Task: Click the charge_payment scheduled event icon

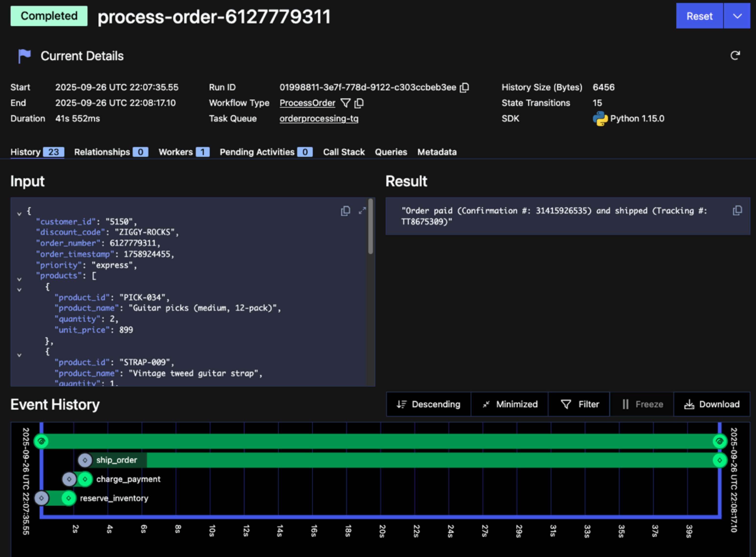Action: point(69,479)
